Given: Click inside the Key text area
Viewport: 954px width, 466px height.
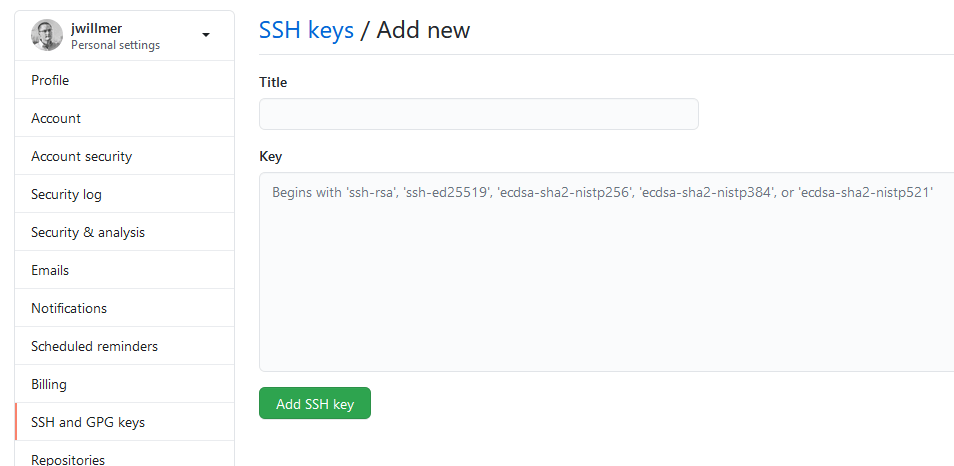Looking at the screenshot, I should (x=607, y=272).
